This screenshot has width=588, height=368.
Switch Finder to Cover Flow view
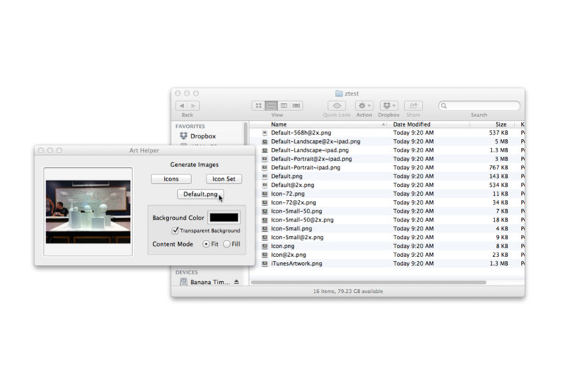(296, 106)
